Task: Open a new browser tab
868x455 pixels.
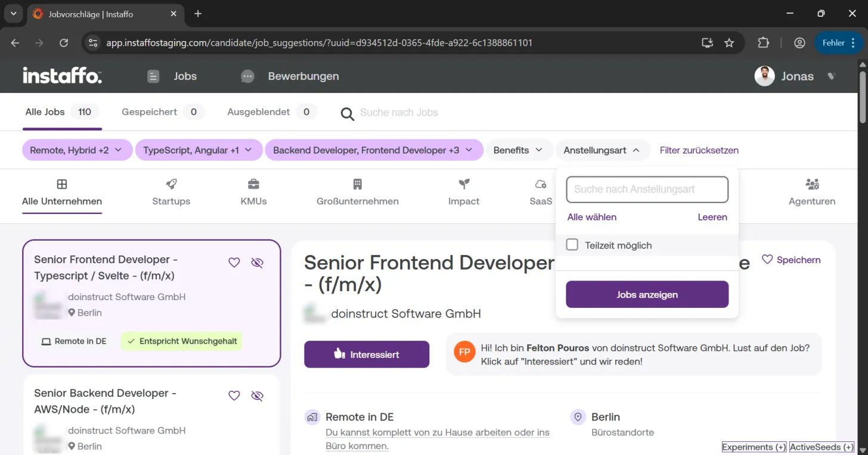Action: 198,14
